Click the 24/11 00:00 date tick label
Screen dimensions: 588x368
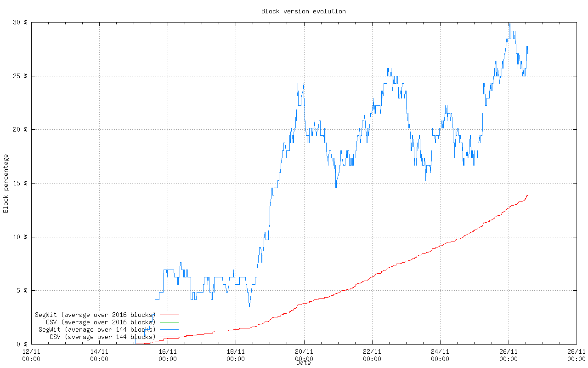pyautogui.click(x=440, y=355)
